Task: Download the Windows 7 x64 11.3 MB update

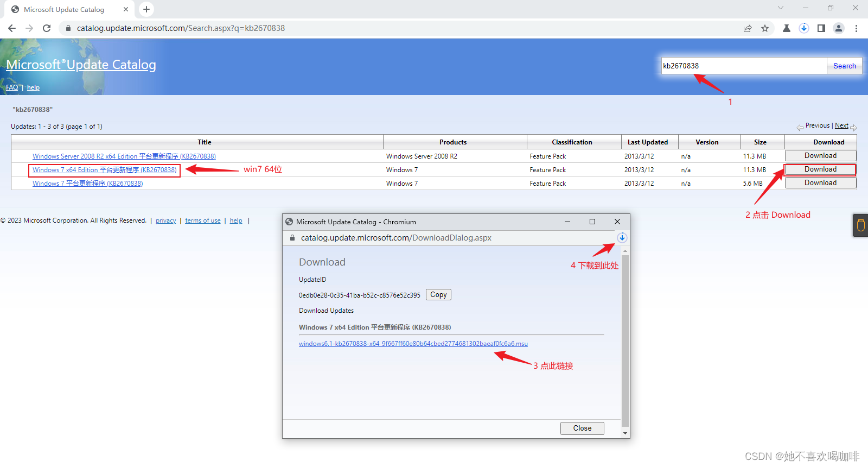Action: tap(820, 169)
